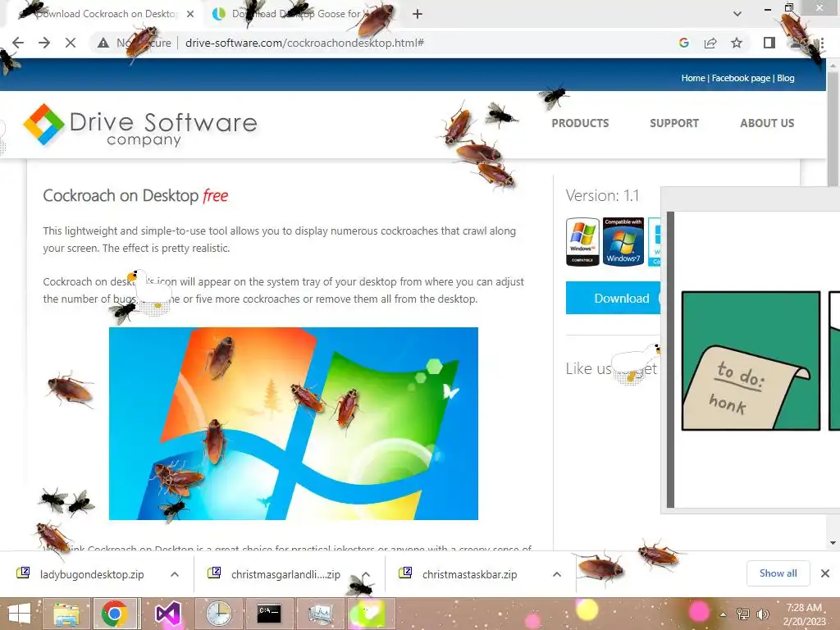This screenshot has height=630, width=840.
Task: Expand options for ladybugondesktop.zip download
Action: pos(175,574)
